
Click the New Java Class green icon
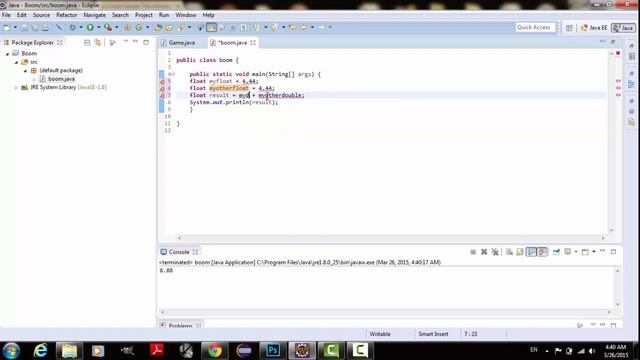(139, 27)
